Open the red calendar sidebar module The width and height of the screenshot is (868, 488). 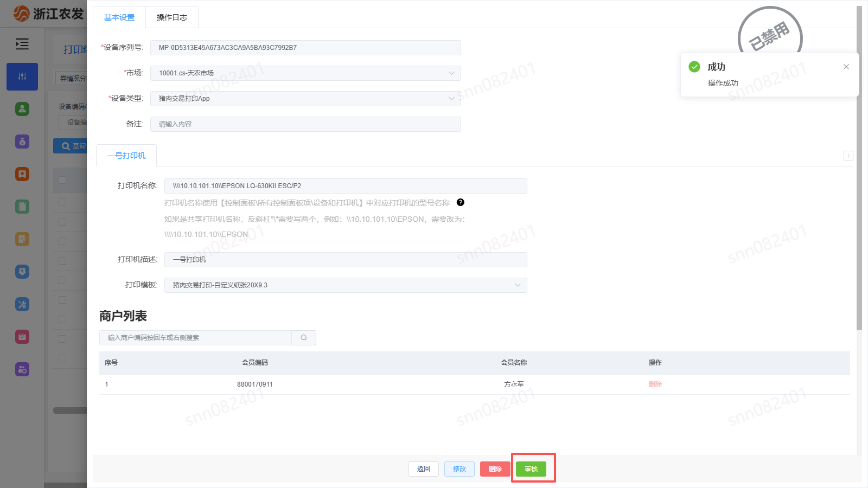22,337
